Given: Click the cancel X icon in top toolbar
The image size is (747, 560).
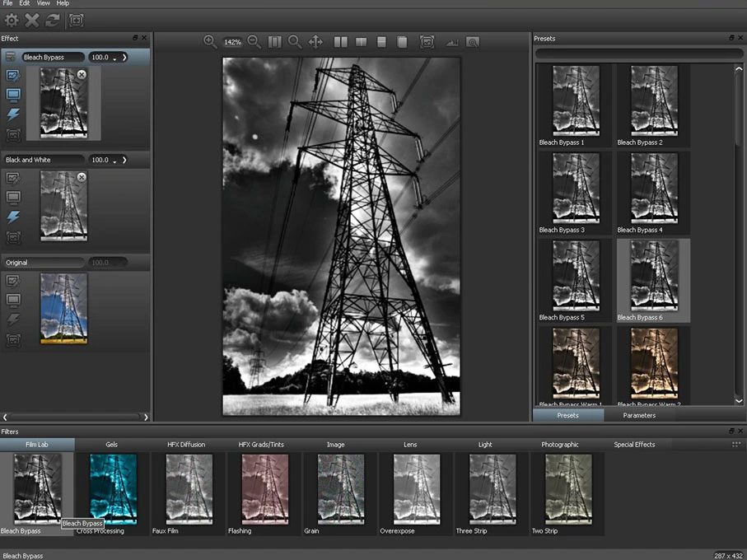Looking at the screenshot, I should click(32, 20).
